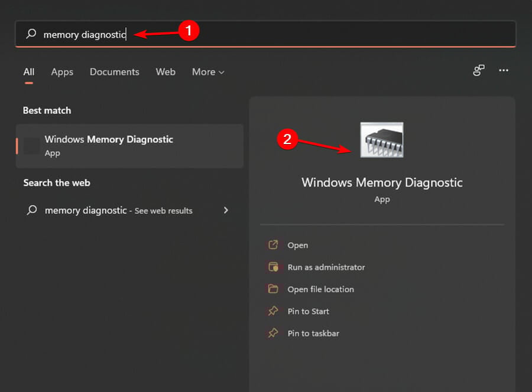Click Run as administrator
The width and height of the screenshot is (532, 392).
point(326,267)
